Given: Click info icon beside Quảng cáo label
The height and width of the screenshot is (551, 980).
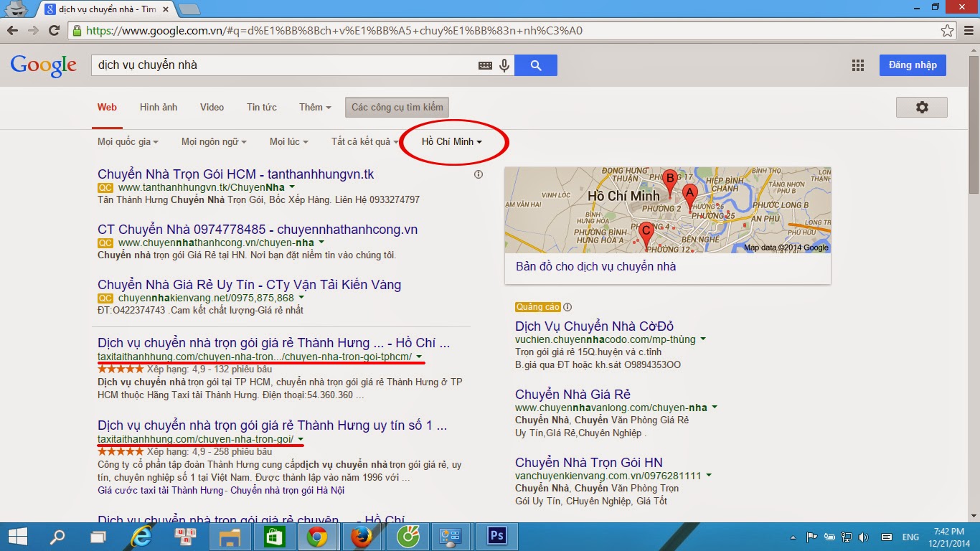Looking at the screenshot, I should click(x=567, y=307).
